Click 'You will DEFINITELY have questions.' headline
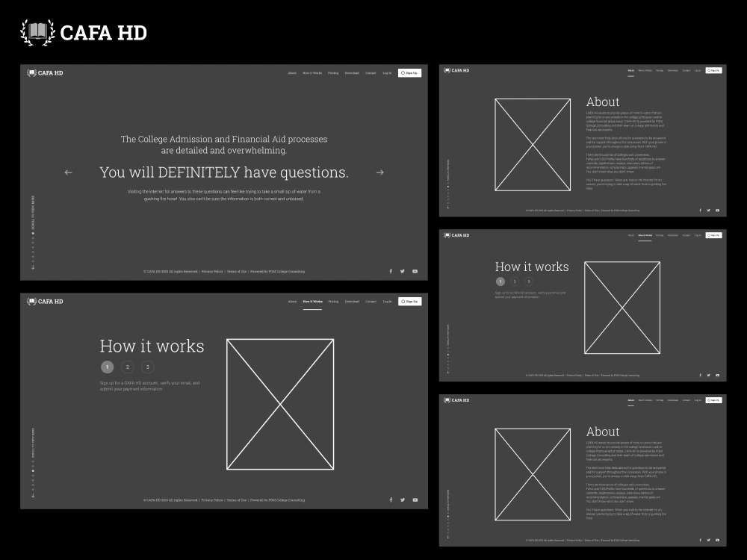The image size is (747, 560). point(224,172)
